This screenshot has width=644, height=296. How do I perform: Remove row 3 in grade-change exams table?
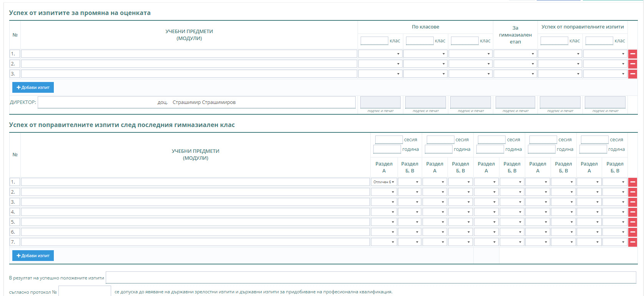(x=632, y=74)
